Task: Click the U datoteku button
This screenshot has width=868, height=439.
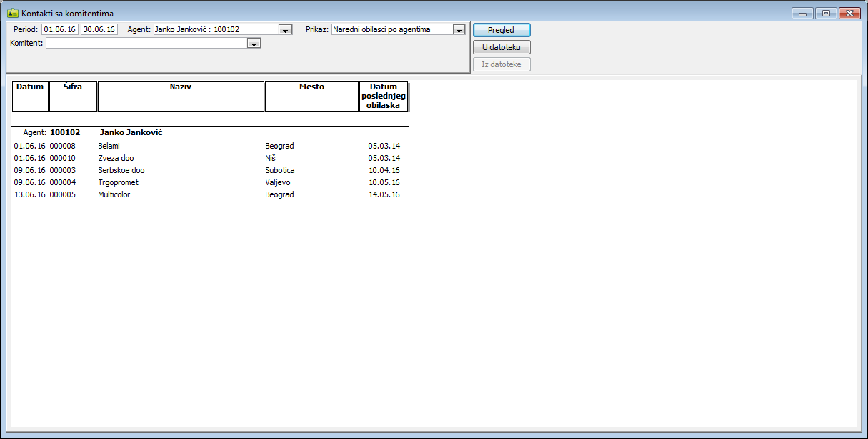Action: click(x=501, y=47)
